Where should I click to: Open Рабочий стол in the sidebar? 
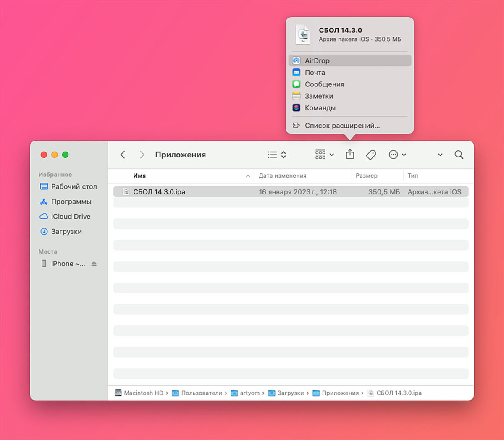click(69, 186)
